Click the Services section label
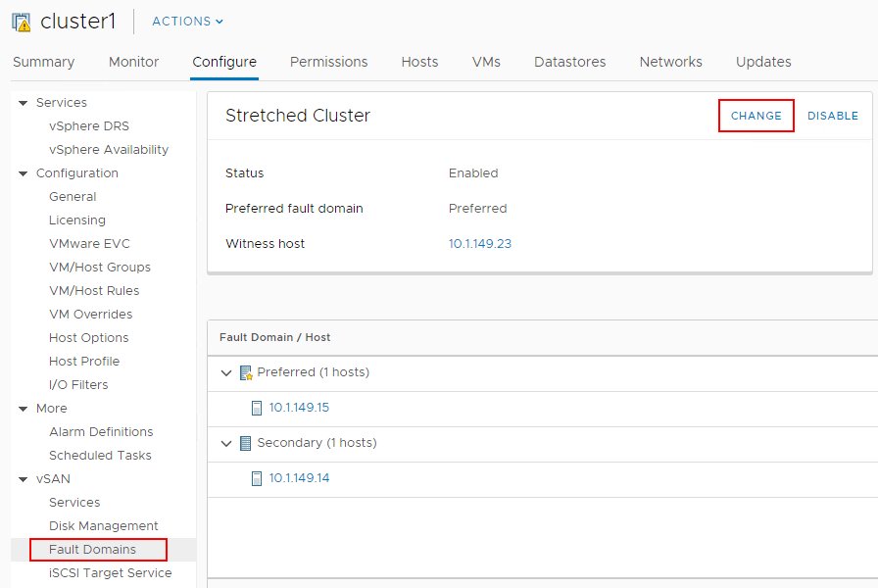The width and height of the screenshot is (878, 588). coord(62,103)
